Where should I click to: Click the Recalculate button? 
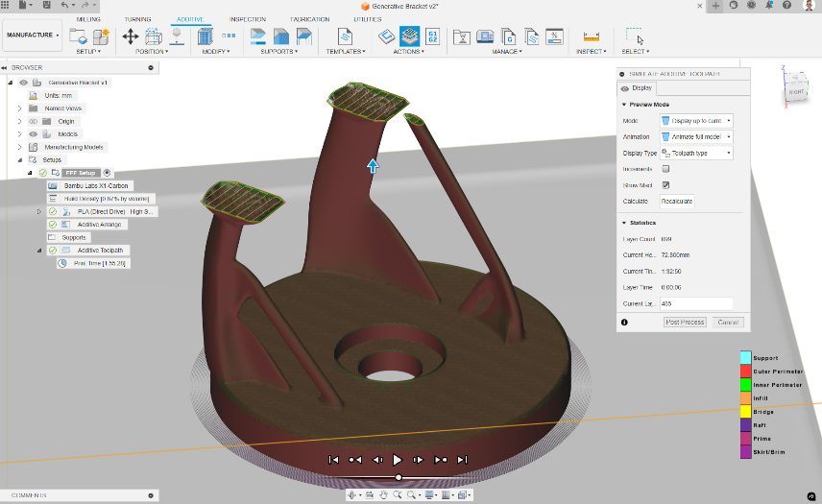[676, 202]
